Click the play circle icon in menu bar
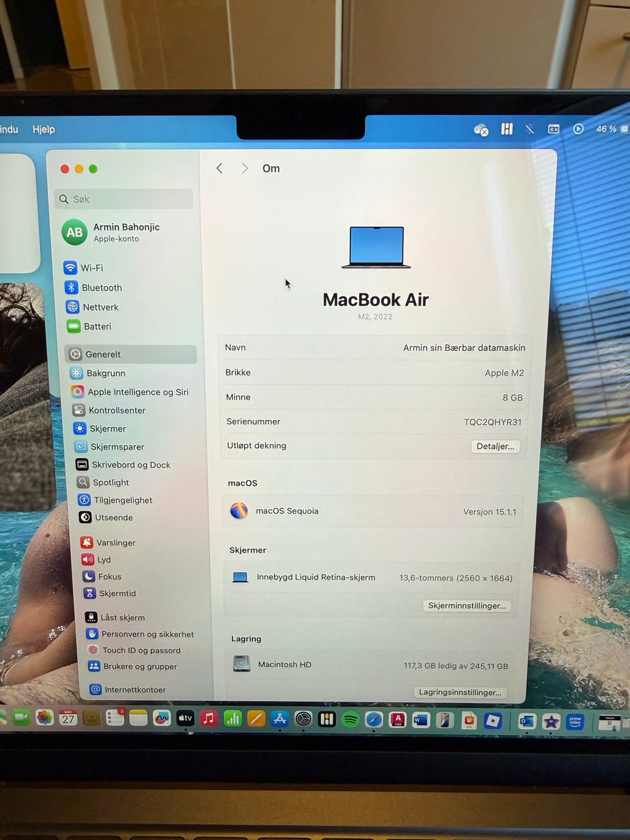This screenshot has height=840, width=630. pos(578,129)
